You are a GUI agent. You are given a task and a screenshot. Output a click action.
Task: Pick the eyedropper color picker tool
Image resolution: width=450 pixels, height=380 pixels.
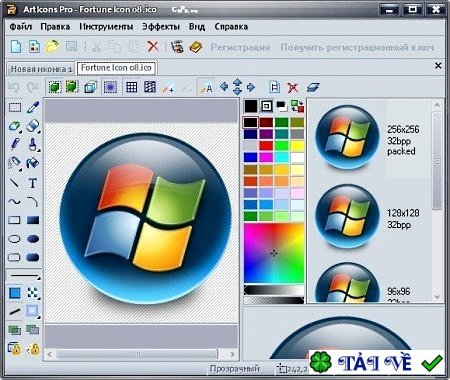pos(33,107)
